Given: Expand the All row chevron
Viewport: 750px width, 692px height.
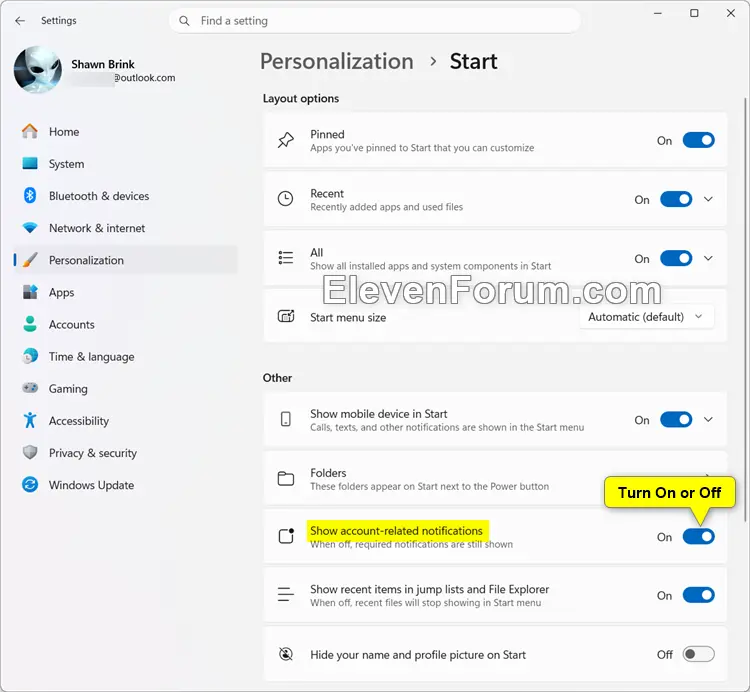Looking at the screenshot, I should pyautogui.click(x=708, y=258).
